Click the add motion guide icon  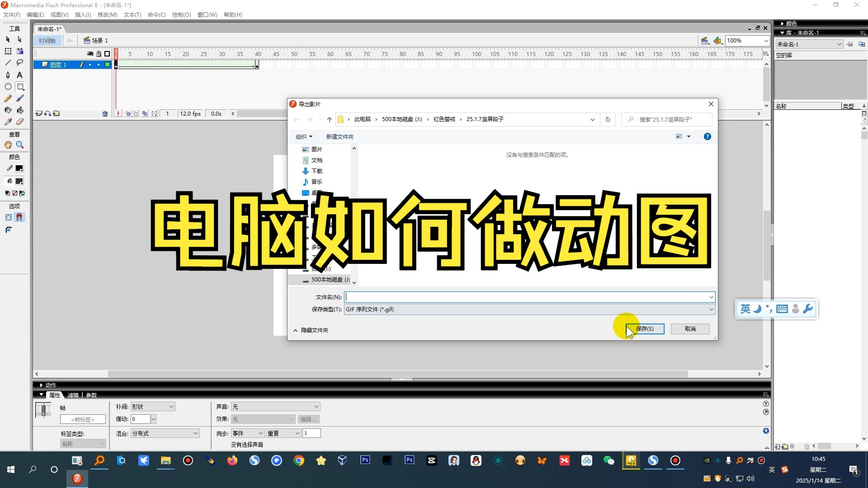click(x=47, y=113)
